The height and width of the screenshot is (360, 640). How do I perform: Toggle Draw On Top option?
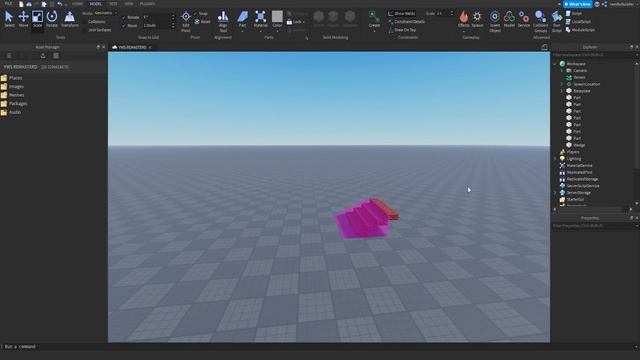402,30
